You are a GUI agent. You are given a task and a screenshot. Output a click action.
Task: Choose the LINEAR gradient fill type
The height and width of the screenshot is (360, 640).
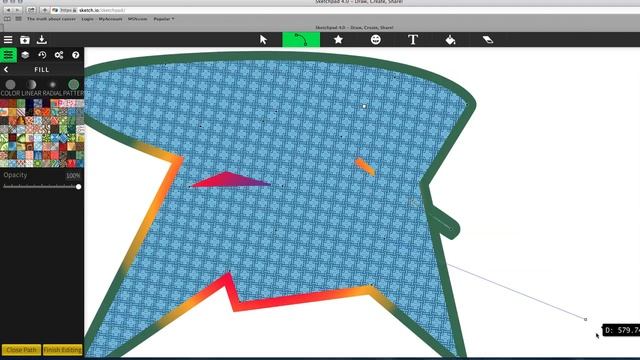[x=31, y=88]
